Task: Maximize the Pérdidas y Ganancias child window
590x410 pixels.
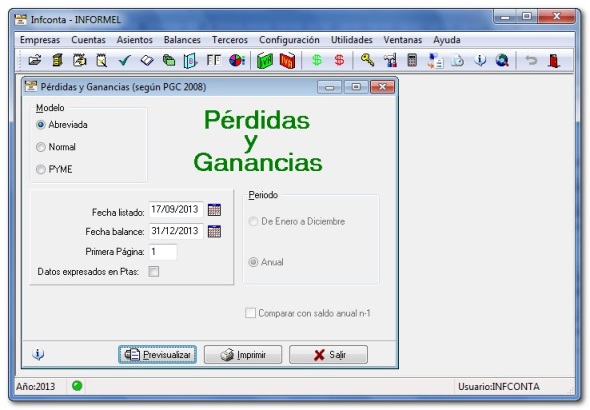Action: [x=356, y=87]
